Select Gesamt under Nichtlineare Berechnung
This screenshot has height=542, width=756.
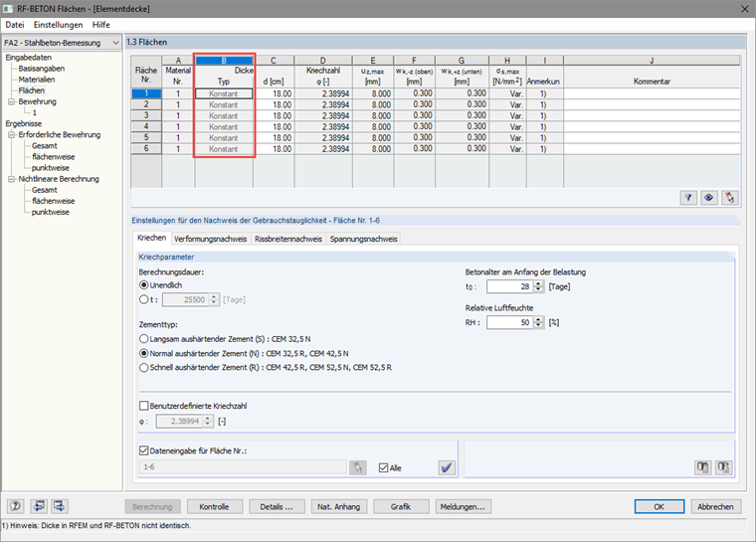(45, 190)
